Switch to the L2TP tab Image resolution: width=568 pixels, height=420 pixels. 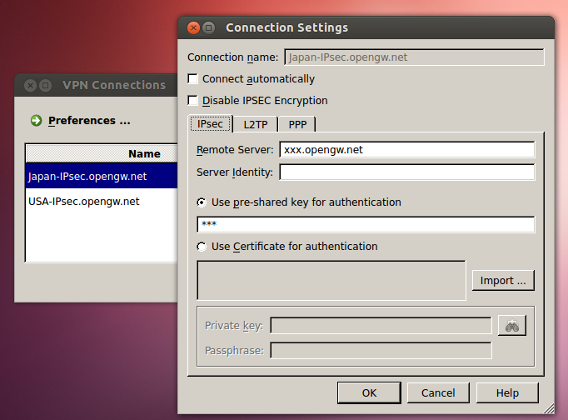(x=255, y=125)
